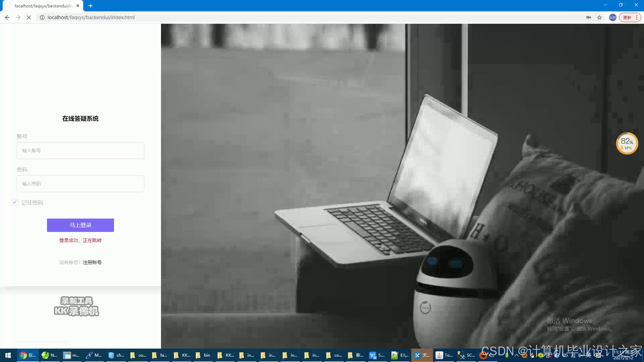Open the green N... app in taskbar

click(x=49, y=355)
